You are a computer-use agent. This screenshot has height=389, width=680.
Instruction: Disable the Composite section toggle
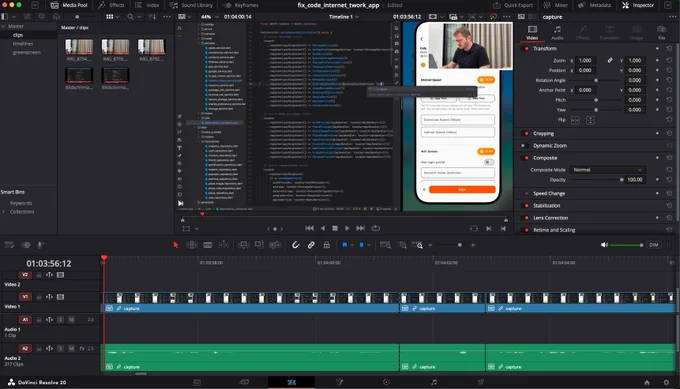click(x=526, y=158)
